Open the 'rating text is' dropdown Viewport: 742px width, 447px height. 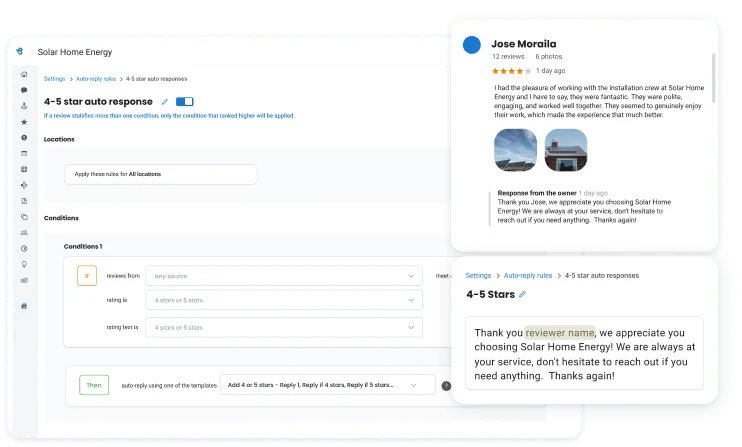pos(284,327)
